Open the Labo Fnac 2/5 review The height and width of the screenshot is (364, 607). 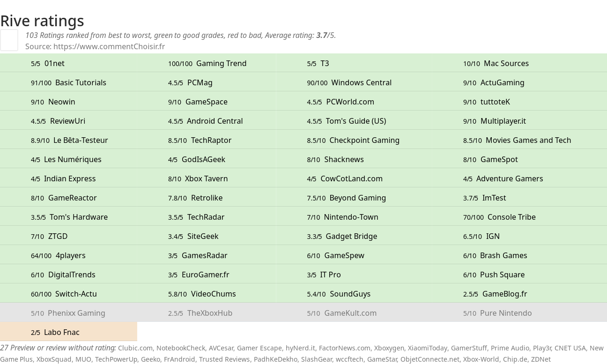point(55,332)
